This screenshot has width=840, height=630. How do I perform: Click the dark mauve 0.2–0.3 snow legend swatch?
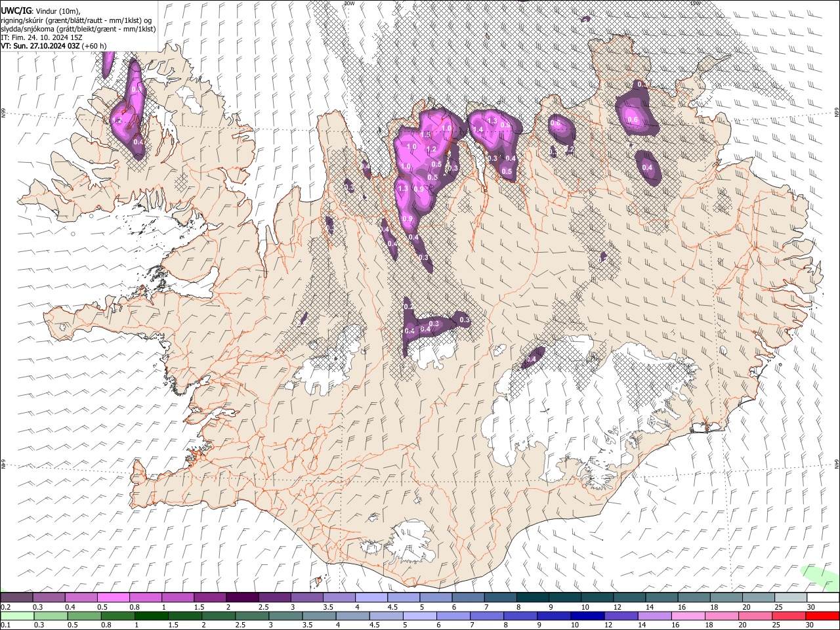[x=16, y=598]
